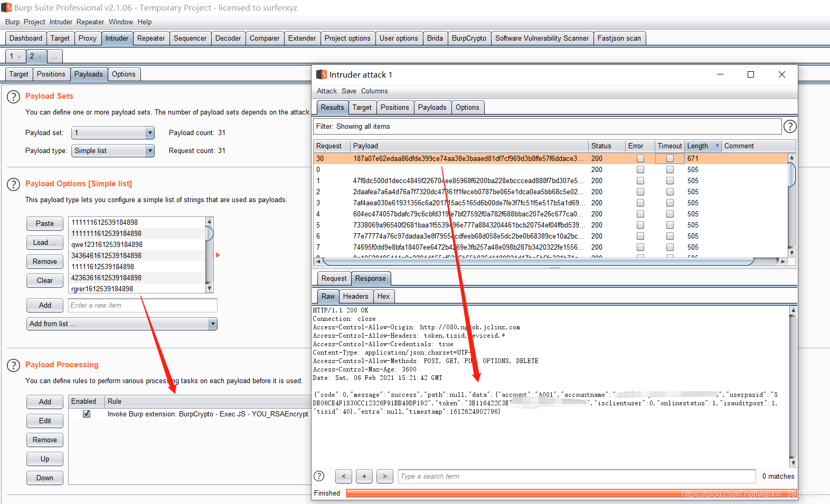830x504 pixels.
Task: Switch to the Repeater main tab
Action: pyautogui.click(x=151, y=38)
